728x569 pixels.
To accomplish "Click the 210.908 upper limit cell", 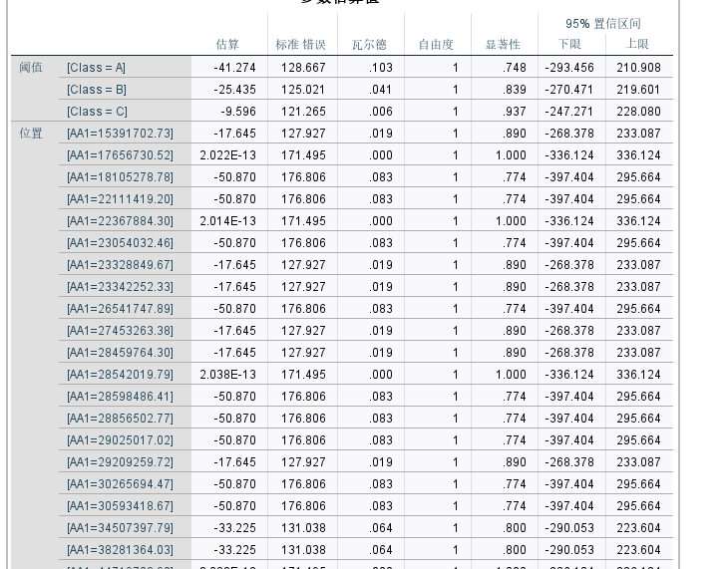I will [x=639, y=68].
